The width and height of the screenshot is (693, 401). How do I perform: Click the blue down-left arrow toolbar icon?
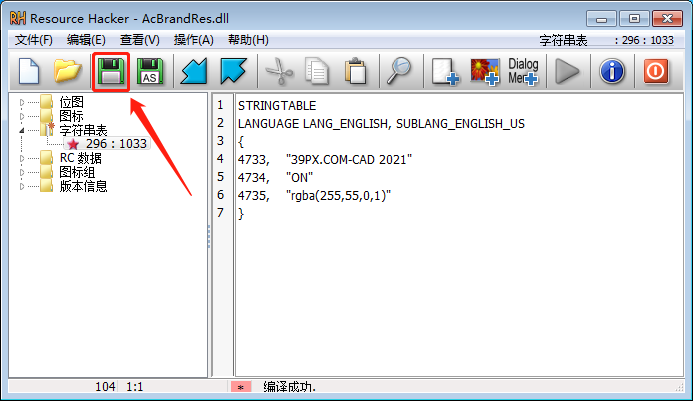pyautogui.click(x=194, y=71)
